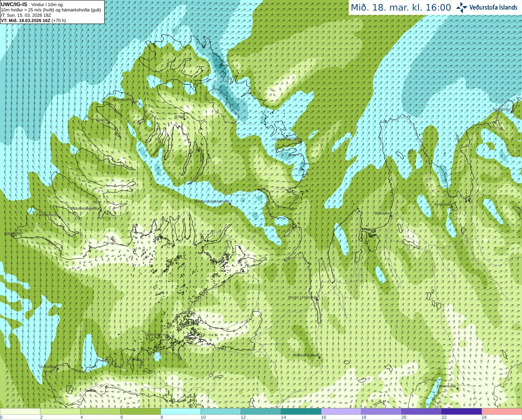This screenshot has width=522, height=420.
Task: Click the 8–10 m/s legend swatch
Action: (181, 411)
